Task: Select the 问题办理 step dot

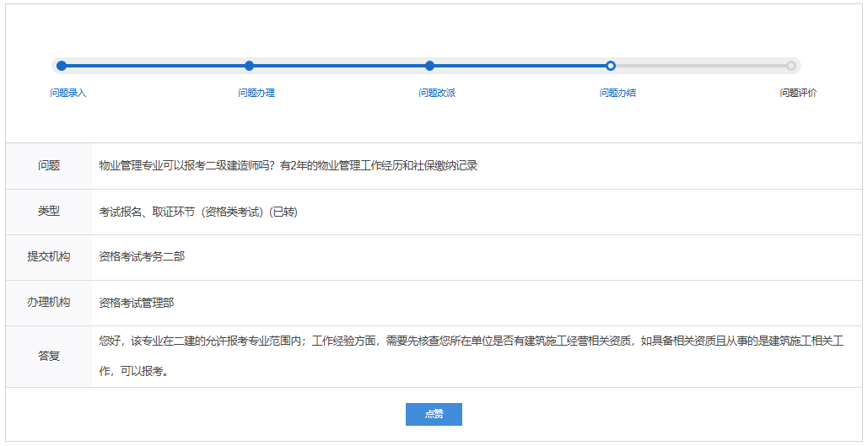Action: pyautogui.click(x=249, y=66)
